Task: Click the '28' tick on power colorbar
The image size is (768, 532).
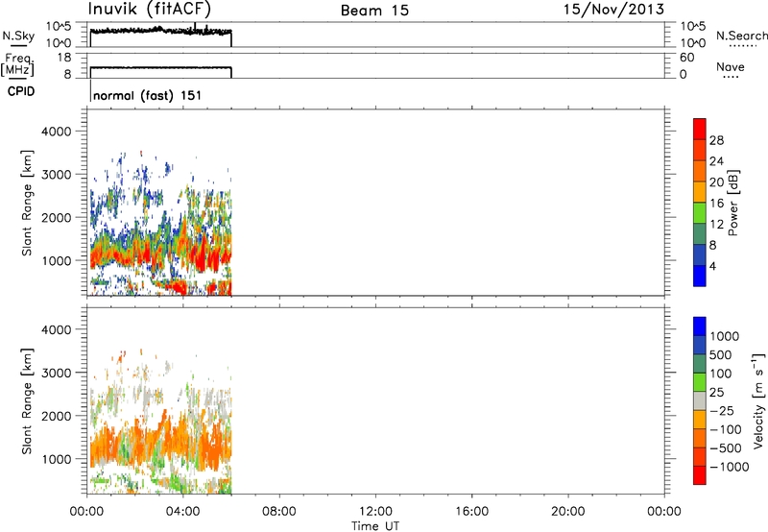Action: (716, 140)
